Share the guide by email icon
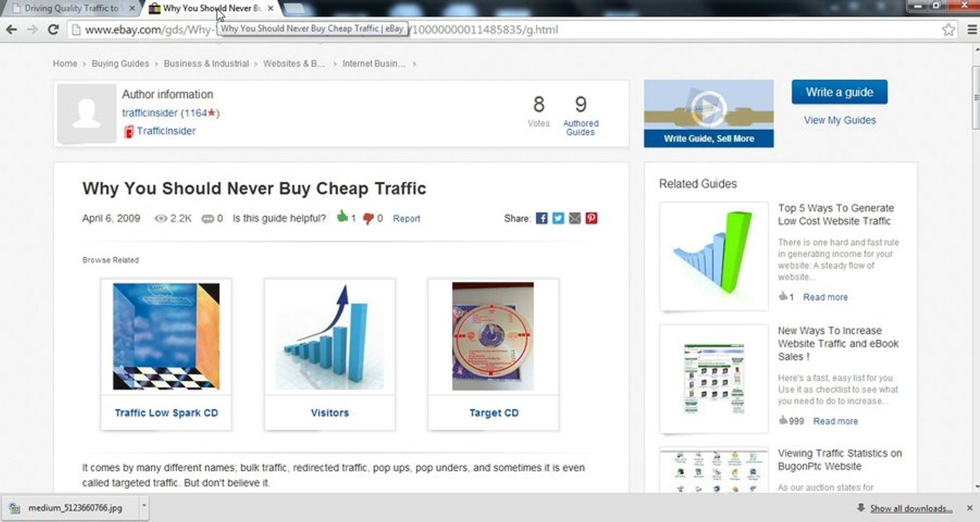The width and height of the screenshot is (980, 522). pyautogui.click(x=575, y=218)
